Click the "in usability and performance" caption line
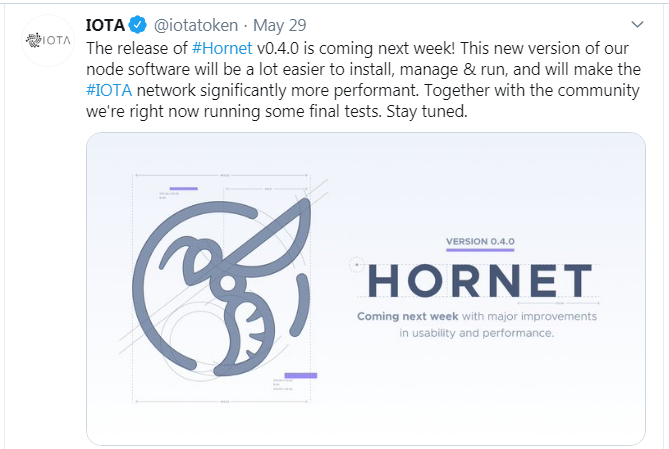Image resolution: width=669 pixels, height=449 pixels. click(x=476, y=333)
